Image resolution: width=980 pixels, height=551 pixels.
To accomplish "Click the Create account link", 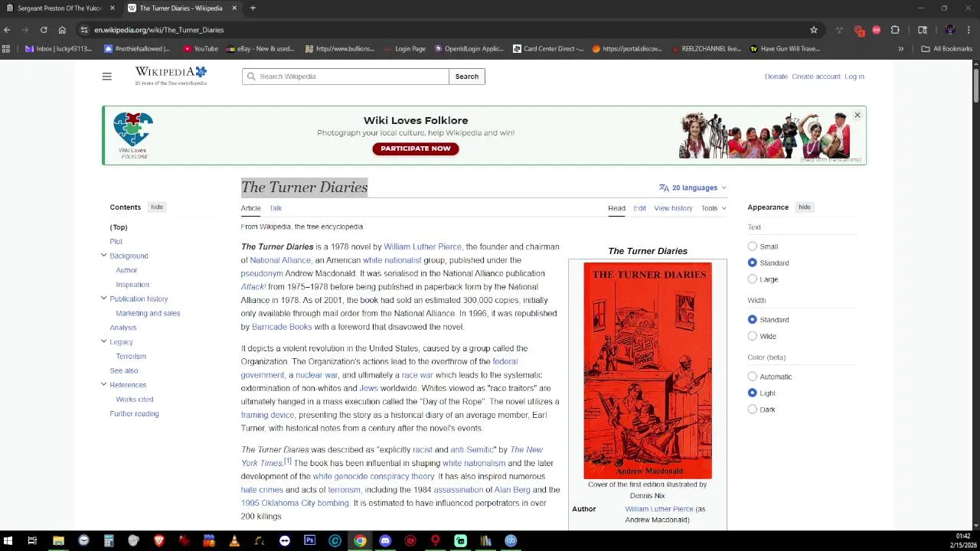I will pos(816,77).
